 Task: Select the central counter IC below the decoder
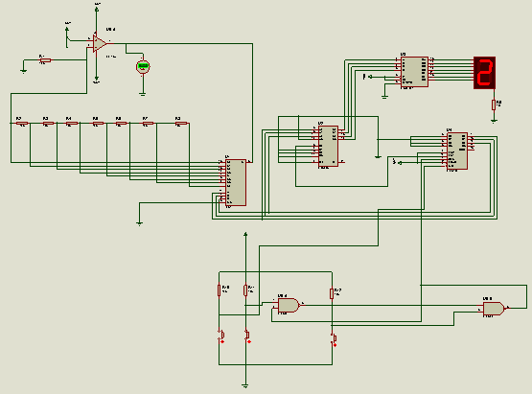click(x=328, y=147)
